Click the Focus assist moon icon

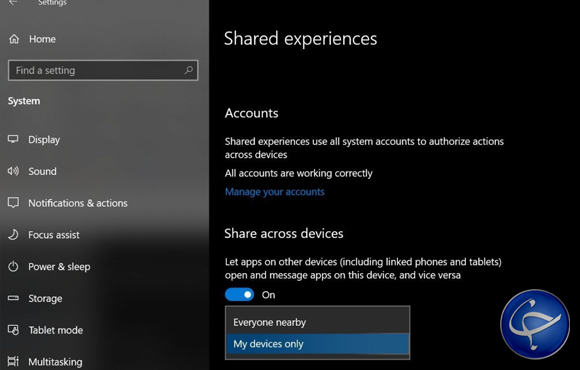point(13,235)
